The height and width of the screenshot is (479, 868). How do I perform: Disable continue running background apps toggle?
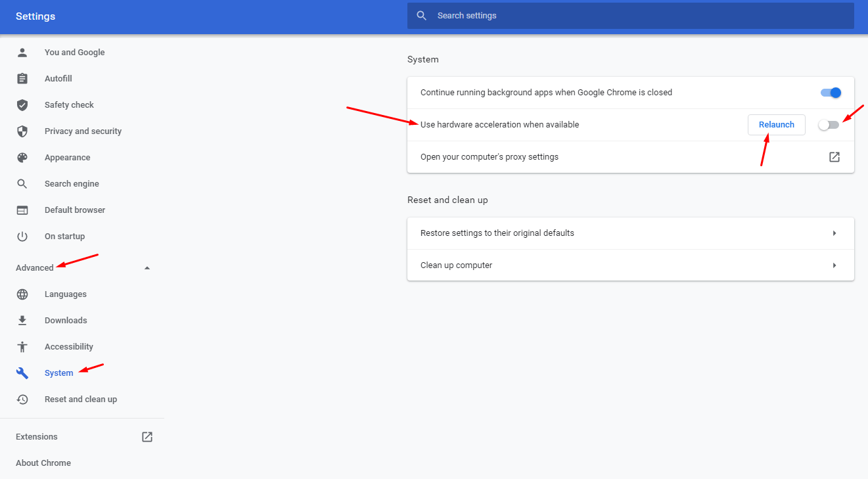click(831, 93)
